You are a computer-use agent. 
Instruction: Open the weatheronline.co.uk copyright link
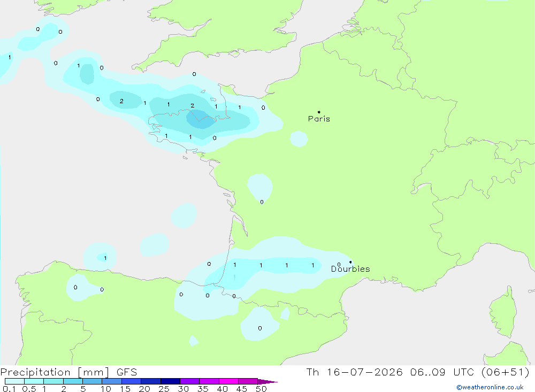tap(490, 387)
